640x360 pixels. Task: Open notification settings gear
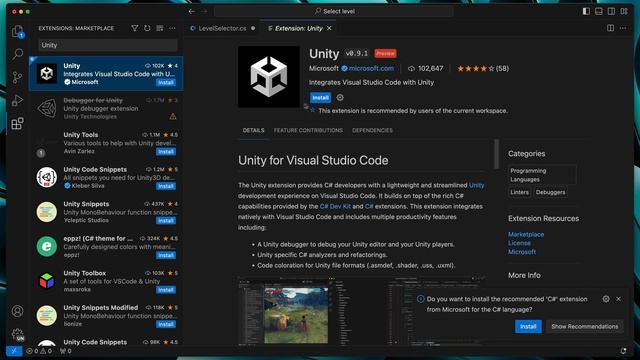(606, 299)
